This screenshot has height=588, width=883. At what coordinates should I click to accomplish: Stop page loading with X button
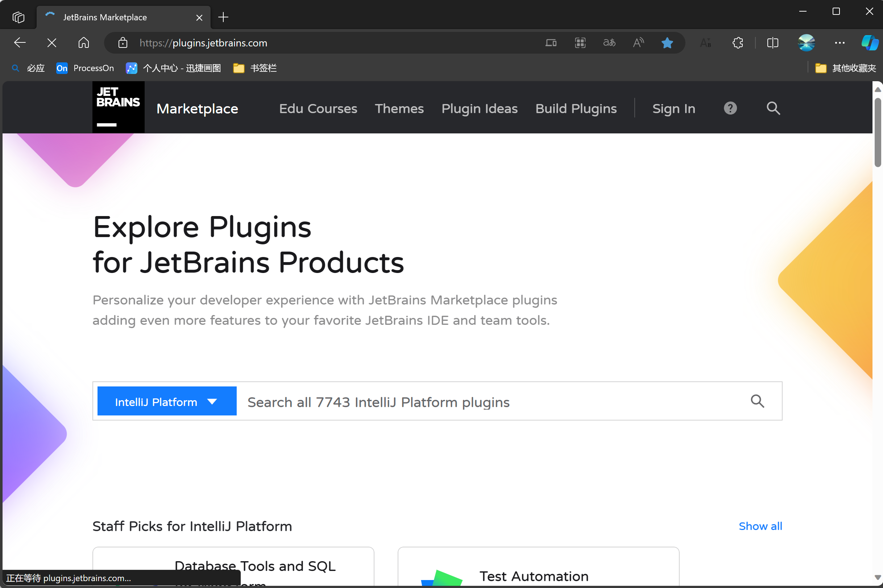click(52, 43)
